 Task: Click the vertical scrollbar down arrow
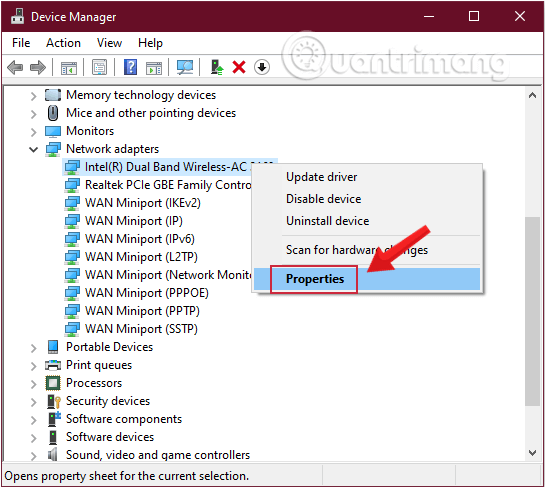tap(532, 452)
